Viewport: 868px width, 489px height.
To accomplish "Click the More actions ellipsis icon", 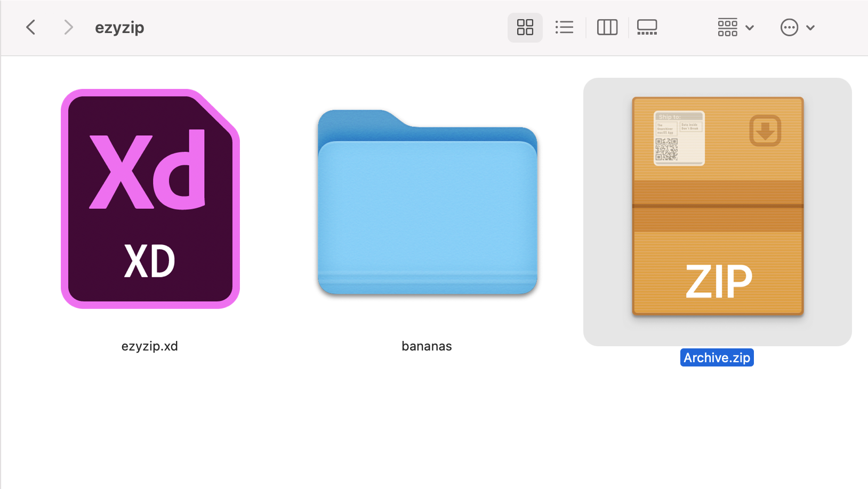I will (789, 27).
